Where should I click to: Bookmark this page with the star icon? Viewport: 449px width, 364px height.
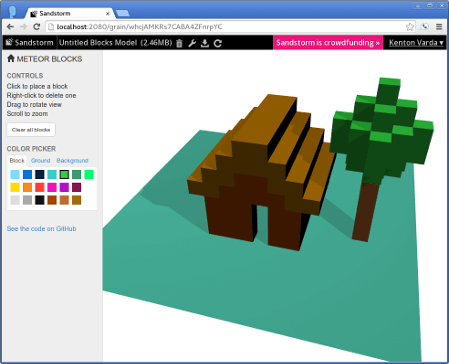point(410,27)
